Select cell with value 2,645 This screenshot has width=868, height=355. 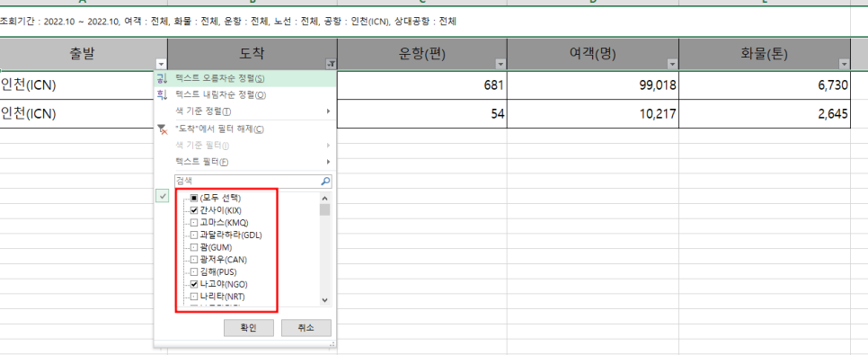click(x=765, y=114)
